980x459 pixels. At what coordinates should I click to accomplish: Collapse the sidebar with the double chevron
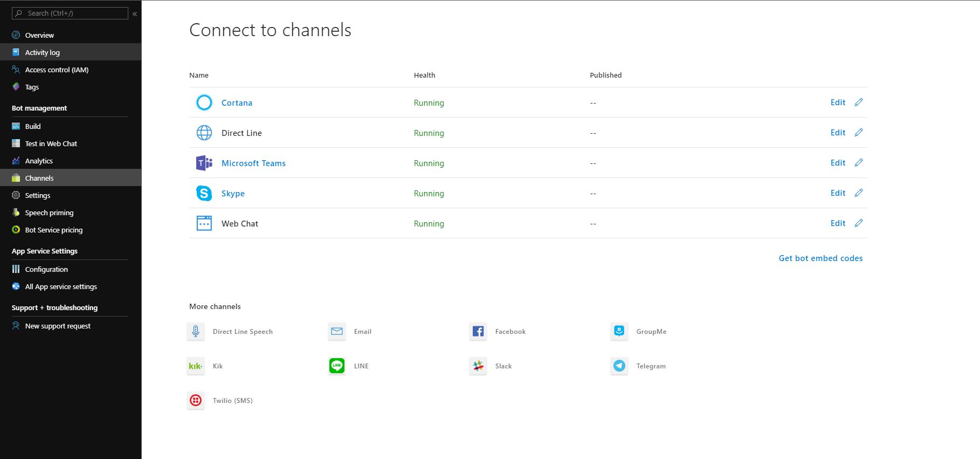(135, 13)
